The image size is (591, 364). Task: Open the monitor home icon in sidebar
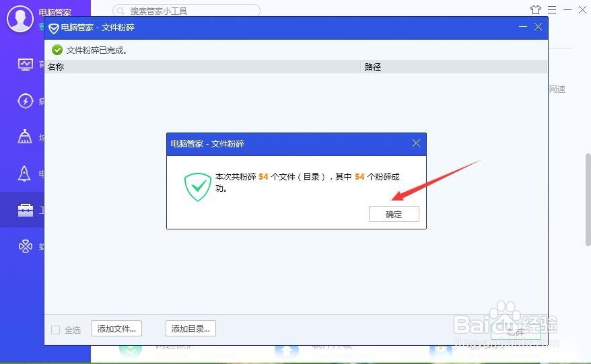tap(26, 65)
